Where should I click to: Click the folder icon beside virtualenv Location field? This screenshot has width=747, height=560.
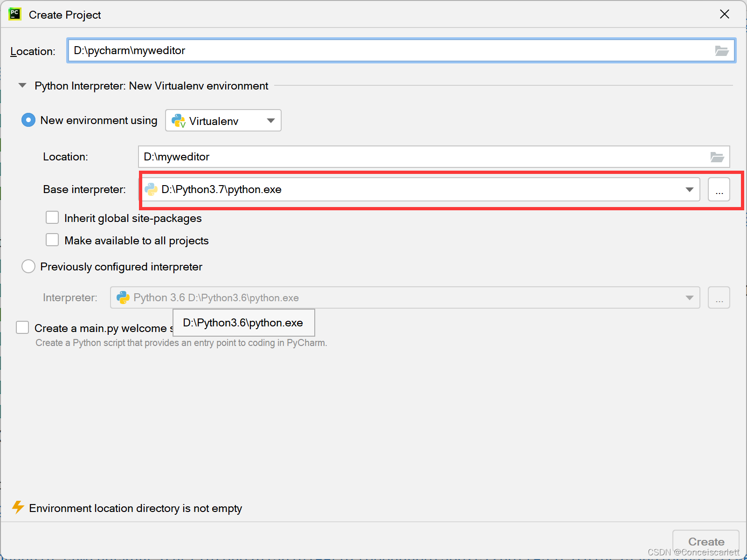click(717, 157)
